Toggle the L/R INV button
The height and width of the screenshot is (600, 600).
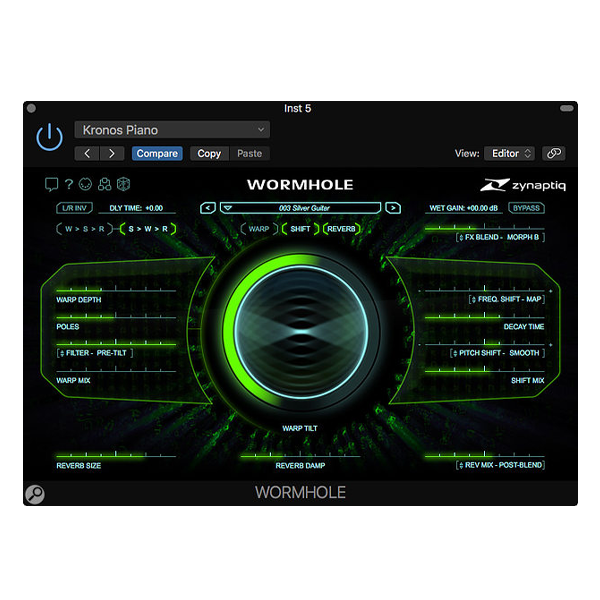click(x=75, y=208)
